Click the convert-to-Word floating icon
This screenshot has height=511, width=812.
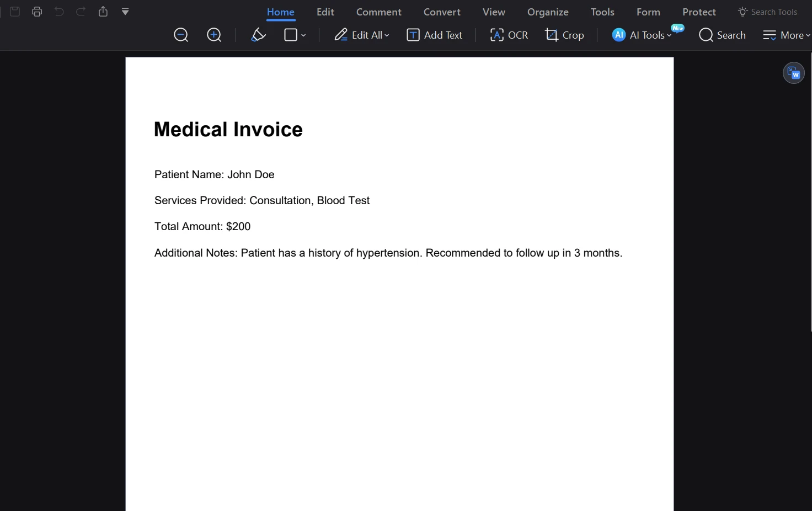(793, 73)
